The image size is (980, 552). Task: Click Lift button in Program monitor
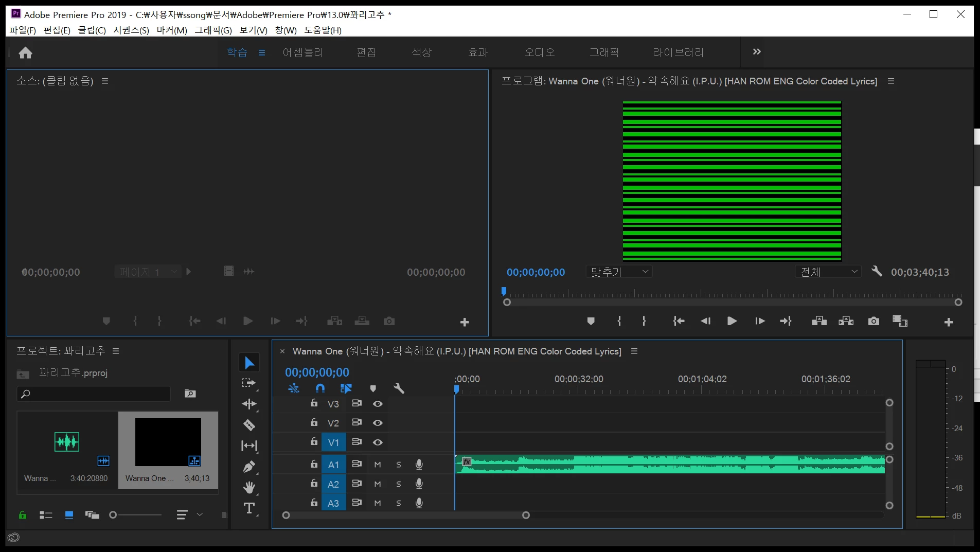tap(819, 322)
